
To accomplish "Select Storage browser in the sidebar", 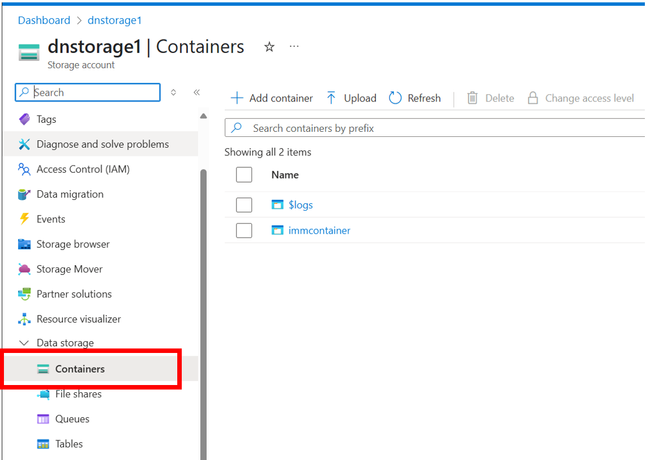I will tap(101, 244).
